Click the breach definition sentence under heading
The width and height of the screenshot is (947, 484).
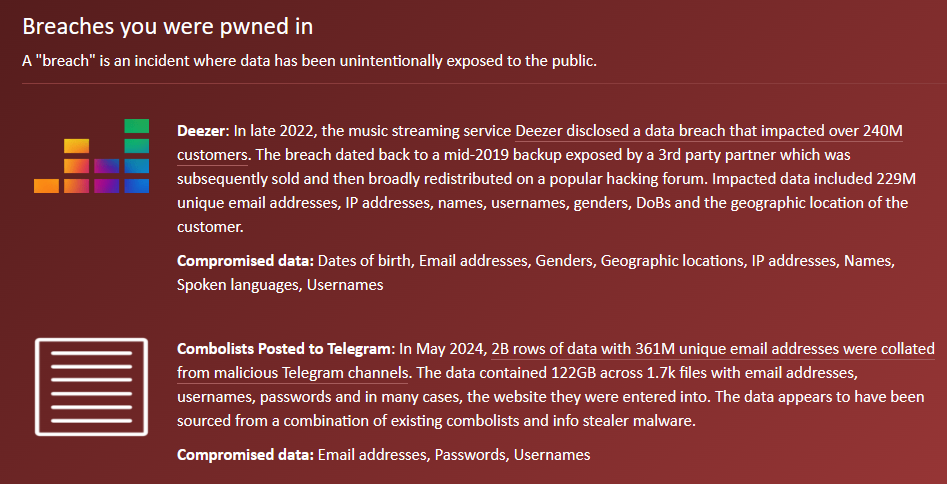pyautogui.click(x=309, y=61)
